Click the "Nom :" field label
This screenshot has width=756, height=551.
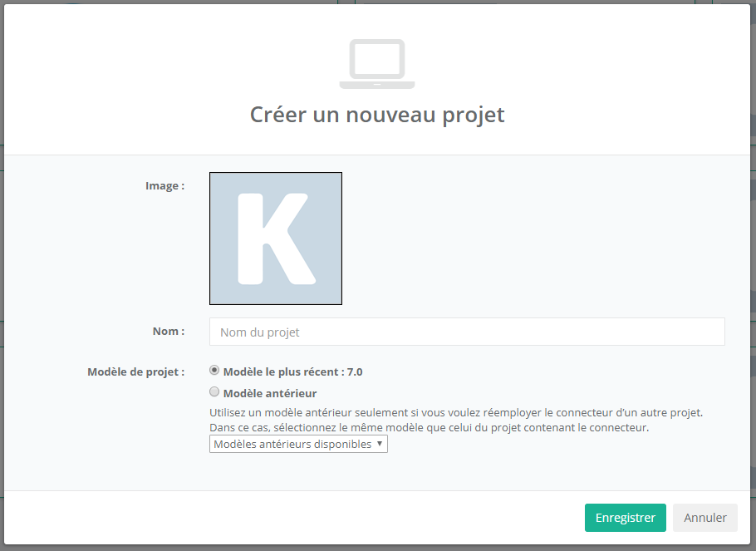coord(169,331)
